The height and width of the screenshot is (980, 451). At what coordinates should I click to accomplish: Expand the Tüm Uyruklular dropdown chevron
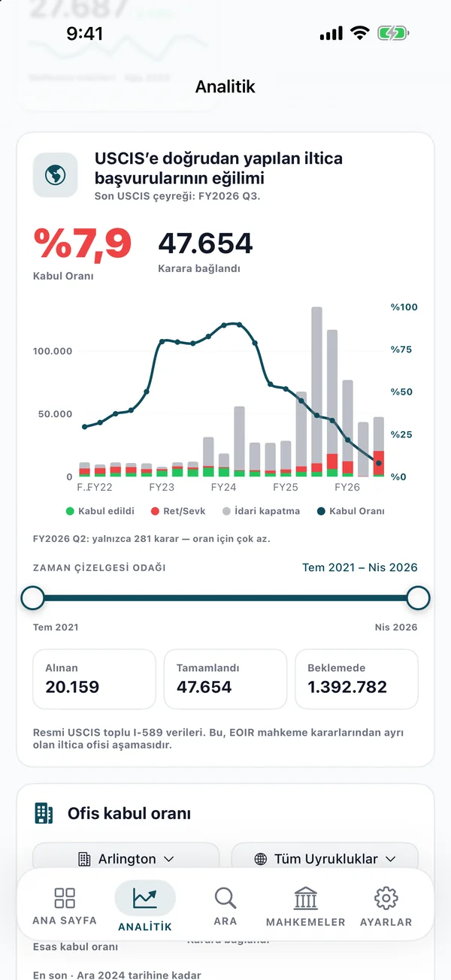point(390,859)
